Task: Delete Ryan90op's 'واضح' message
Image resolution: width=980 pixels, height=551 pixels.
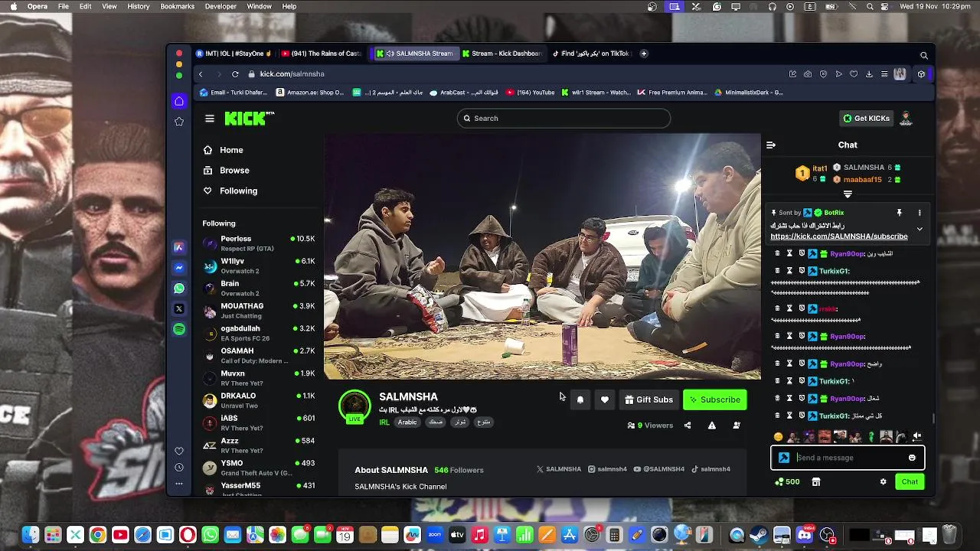Action: tap(777, 364)
